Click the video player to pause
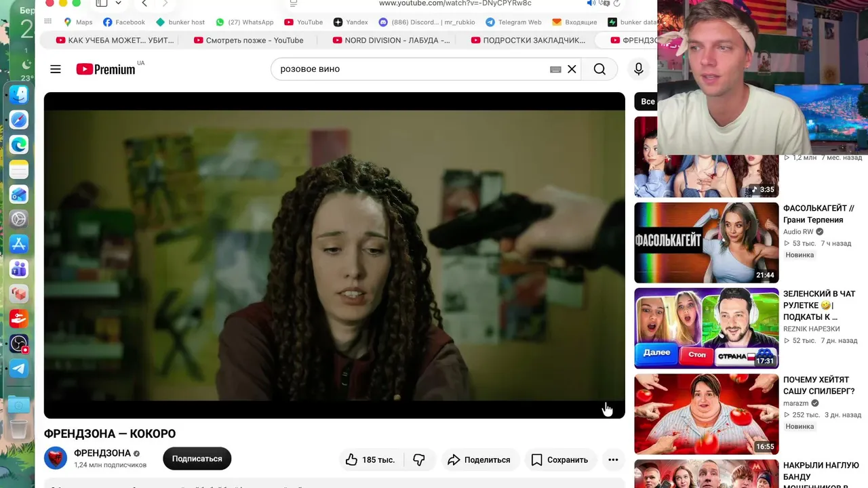This screenshot has height=488, width=868. (x=334, y=255)
